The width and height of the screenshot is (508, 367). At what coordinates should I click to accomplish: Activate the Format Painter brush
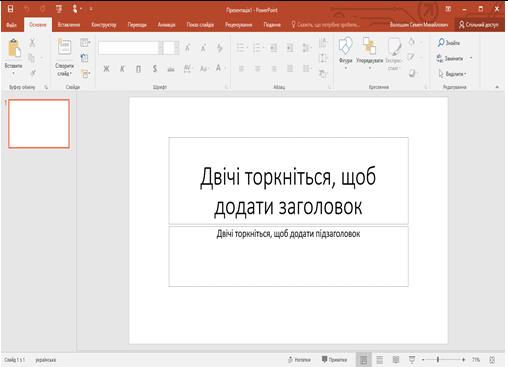33,73
